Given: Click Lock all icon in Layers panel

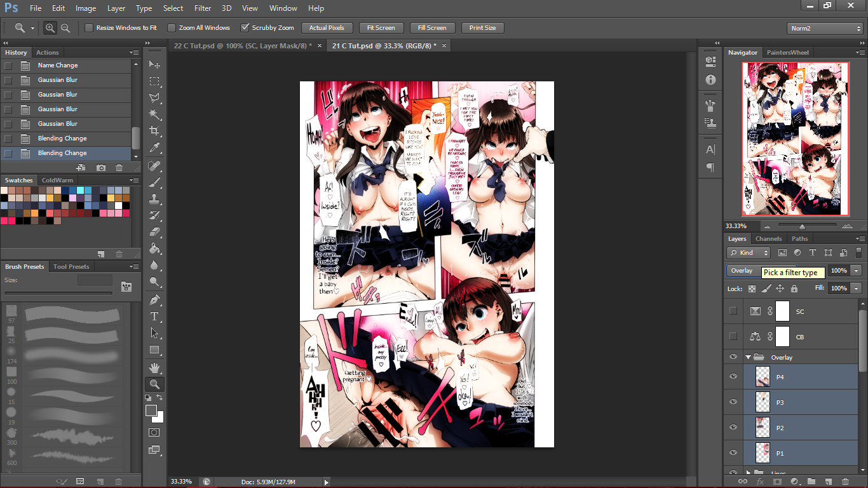Looking at the screenshot, I should pos(794,288).
